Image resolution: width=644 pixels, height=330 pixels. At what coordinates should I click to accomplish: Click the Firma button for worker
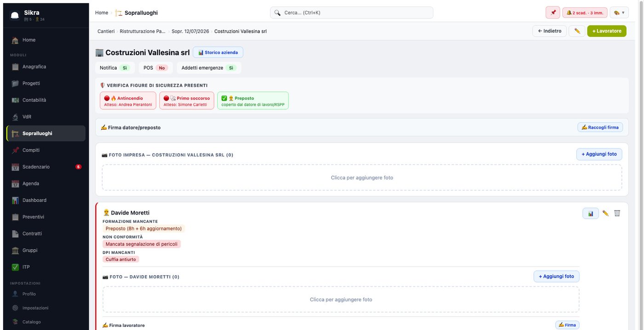(x=567, y=325)
